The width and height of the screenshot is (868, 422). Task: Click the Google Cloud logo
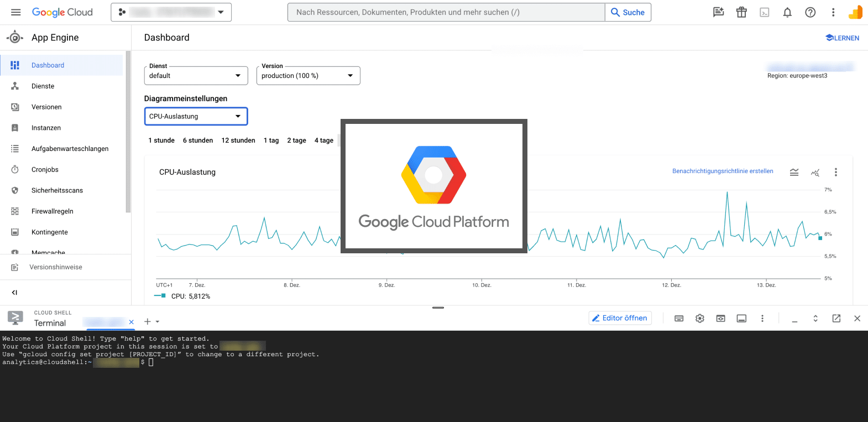pyautogui.click(x=62, y=12)
